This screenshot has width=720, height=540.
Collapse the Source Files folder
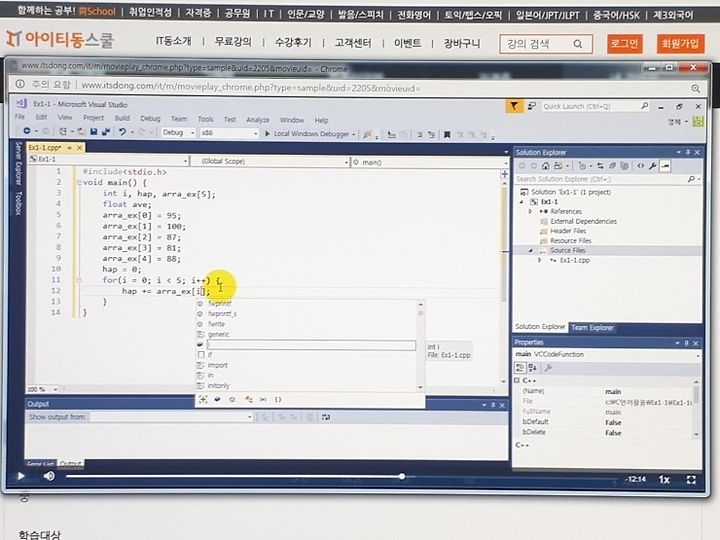[x=530, y=251]
